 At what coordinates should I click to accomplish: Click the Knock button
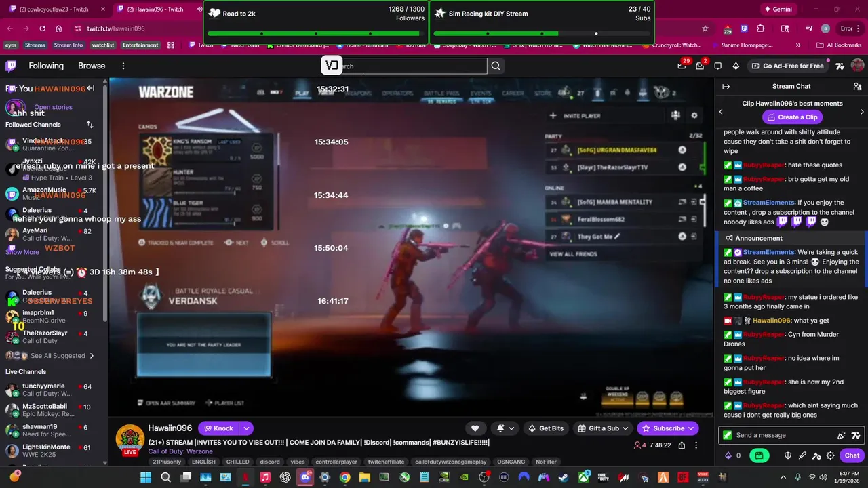pyautogui.click(x=218, y=428)
